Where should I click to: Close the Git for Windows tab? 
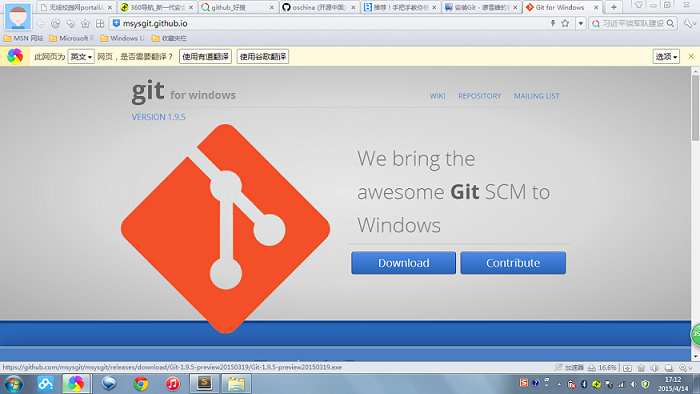pos(596,8)
